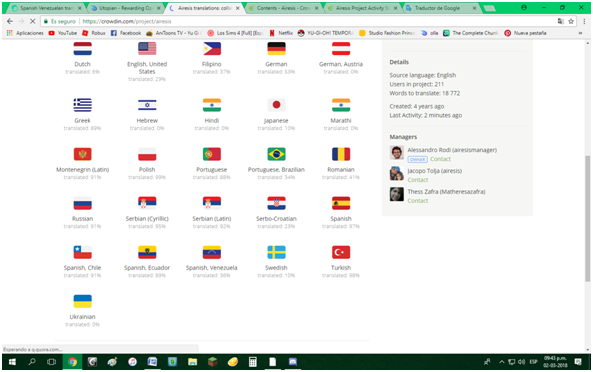Click Alessandro Rodi's avatar thumbnail
This screenshot has height=372, width=593.
pos(397,153)
